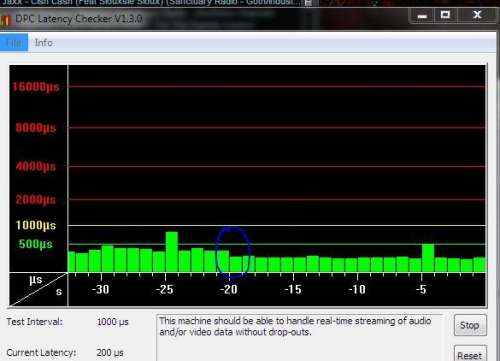Click the real-time streaming status message box
500x361 pixels.
299,337
